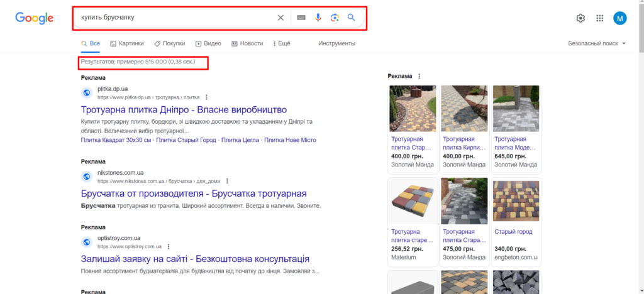This screenshot has height=294, width=644.
Task: Select the Все tab
Action: (x=91, y=43)
